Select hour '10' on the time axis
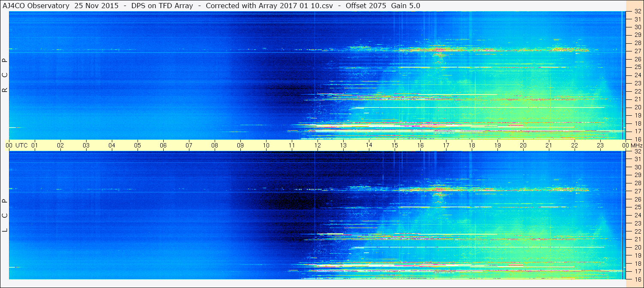Screen dimensions: 644x288 [266, 145]
